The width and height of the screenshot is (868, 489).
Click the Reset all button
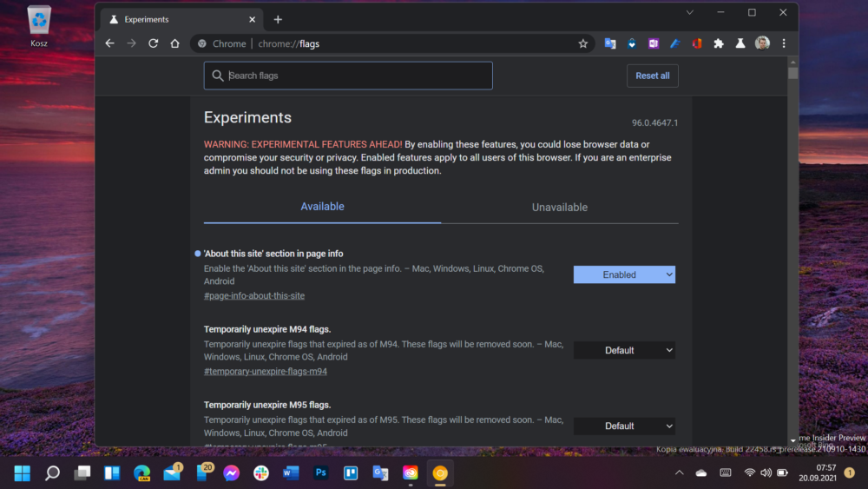pos(652,76)
